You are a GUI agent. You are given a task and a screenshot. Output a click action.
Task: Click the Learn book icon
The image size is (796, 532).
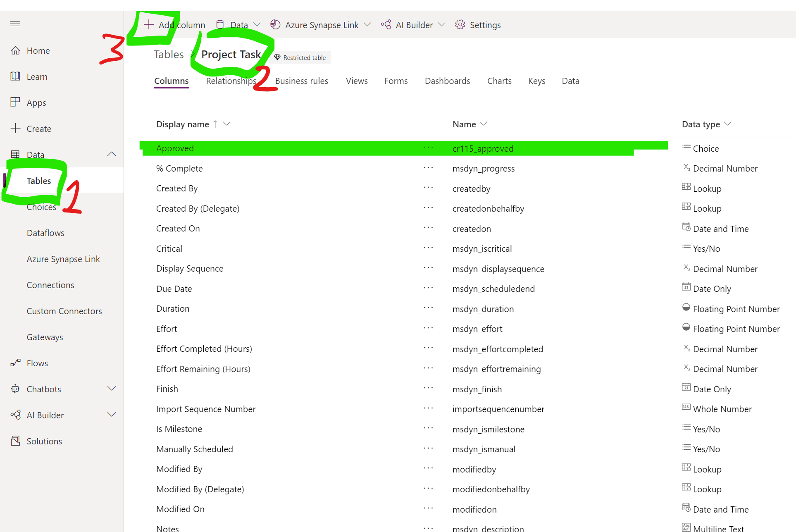click(15, 76)
